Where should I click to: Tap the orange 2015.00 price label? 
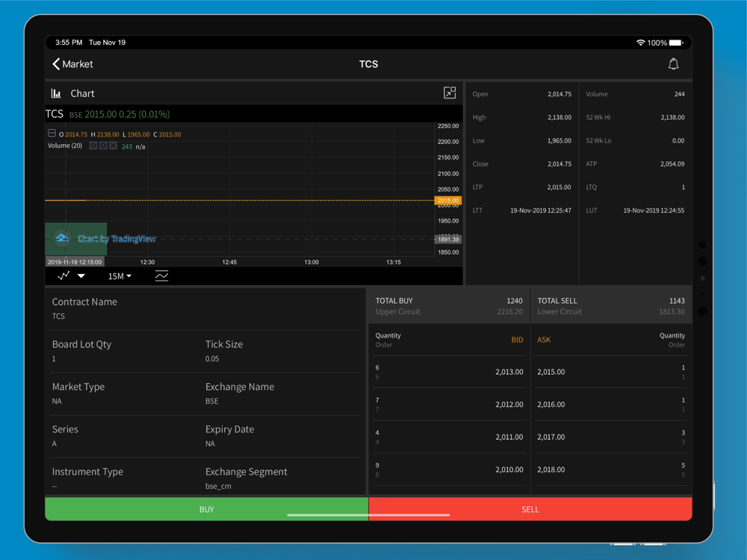tap(448, 201)
